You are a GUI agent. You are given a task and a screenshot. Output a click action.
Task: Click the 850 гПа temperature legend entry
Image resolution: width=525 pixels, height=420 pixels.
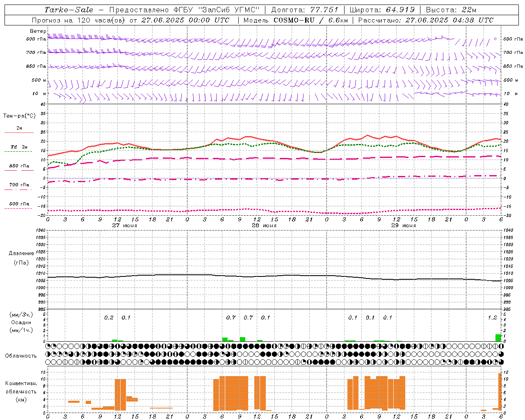pos(19,166)
